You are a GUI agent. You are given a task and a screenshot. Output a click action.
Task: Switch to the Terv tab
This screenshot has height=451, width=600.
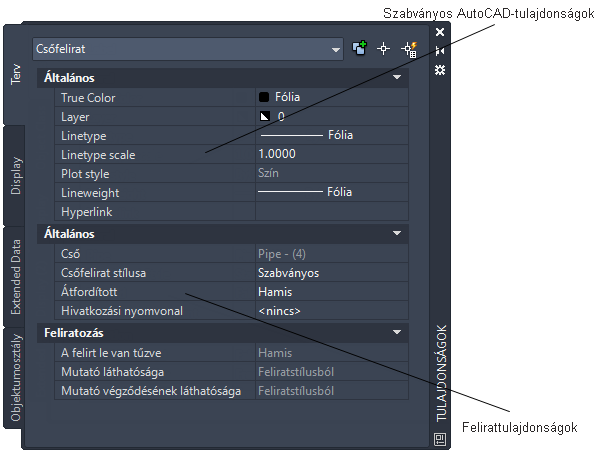click(15, 74)
